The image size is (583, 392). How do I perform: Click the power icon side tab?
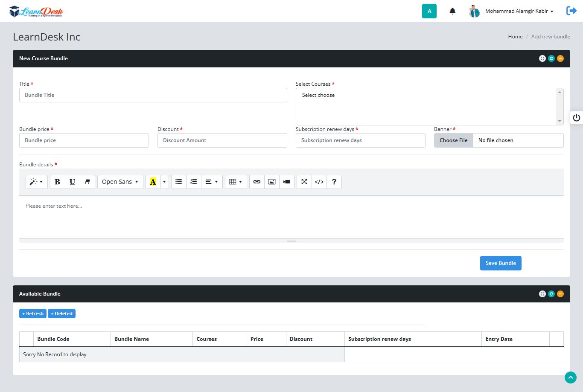(577, 118)
